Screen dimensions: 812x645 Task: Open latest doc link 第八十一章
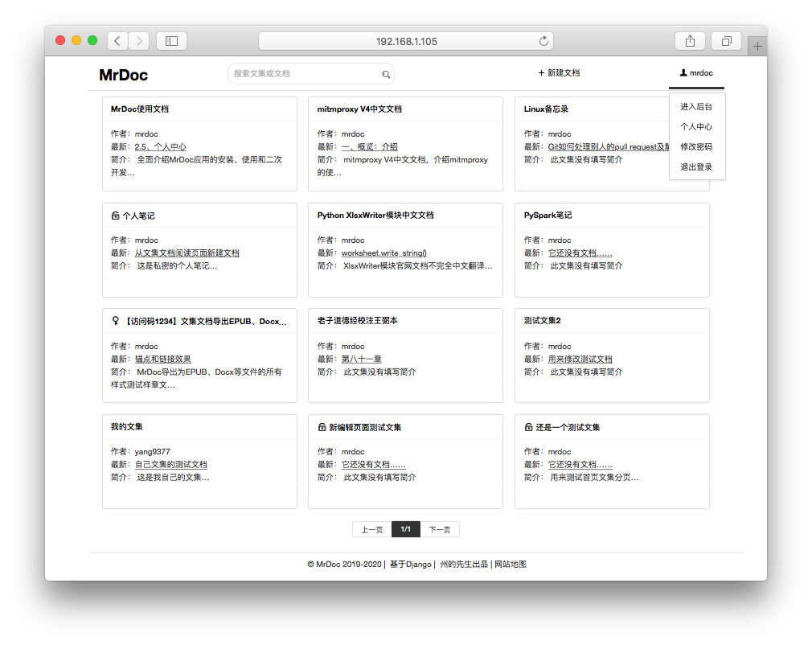[361, 359]
